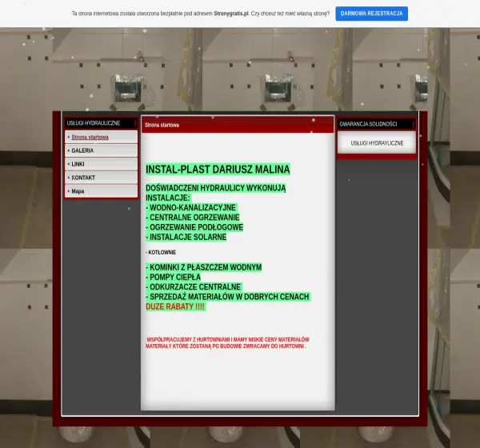
Task: Click the CENTRALNE OGRZEWANIE line
Action: [193, 218]
